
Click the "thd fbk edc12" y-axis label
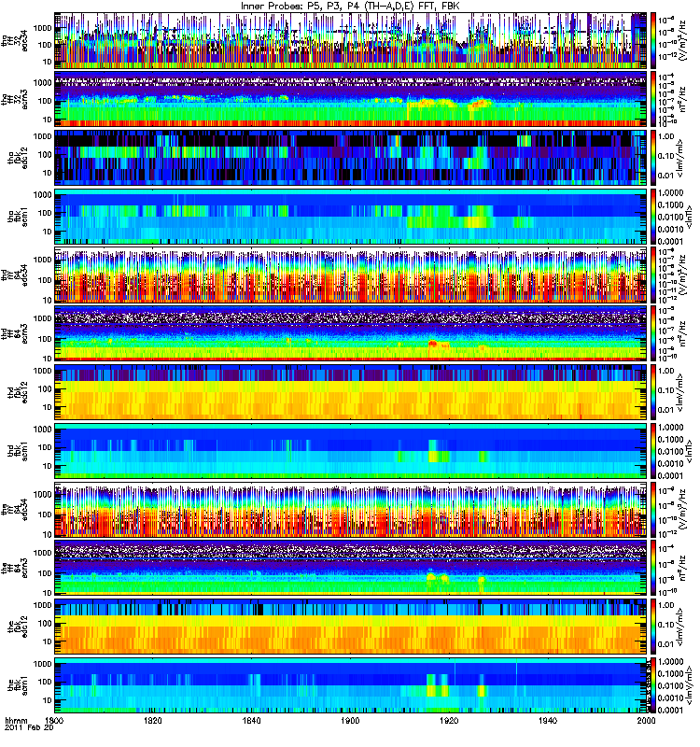[x=18, y=392]
